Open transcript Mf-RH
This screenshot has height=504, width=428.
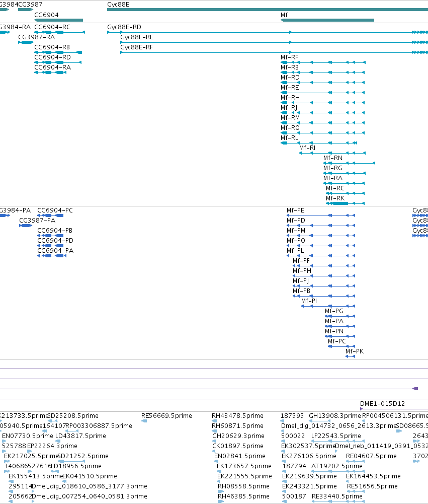coord(290,97)
